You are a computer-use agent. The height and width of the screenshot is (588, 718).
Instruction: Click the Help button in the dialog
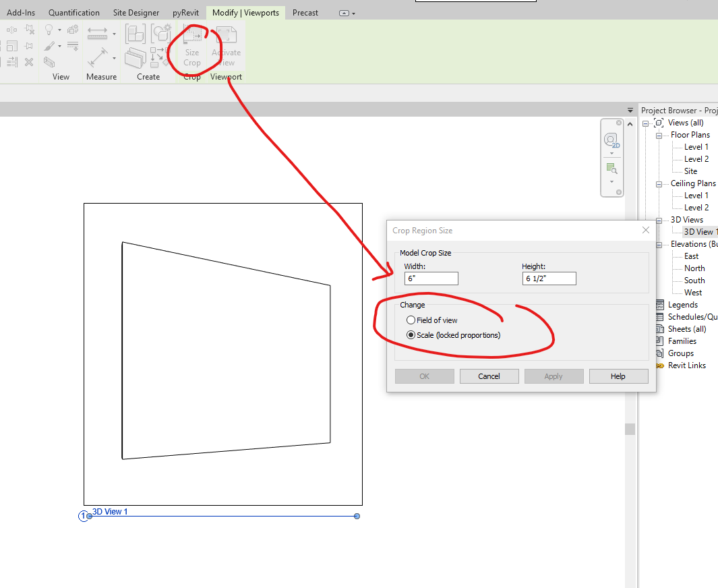coord(619,376)
